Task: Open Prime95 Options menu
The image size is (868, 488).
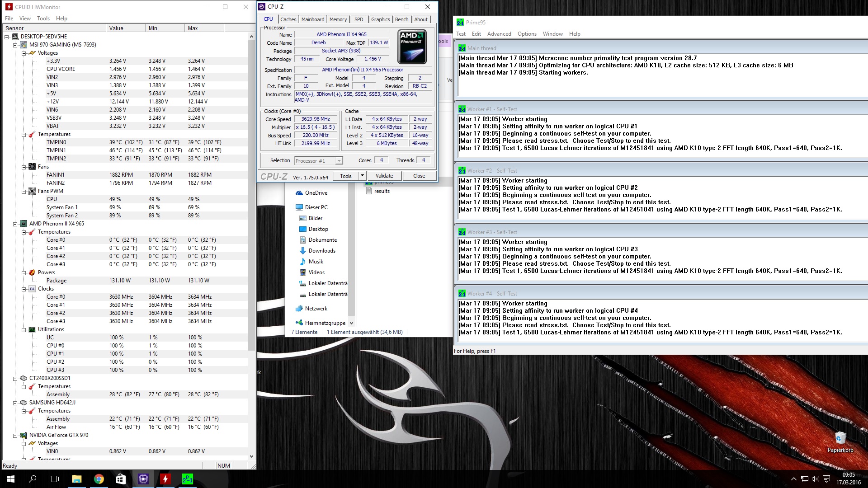Action: point(527,34)
